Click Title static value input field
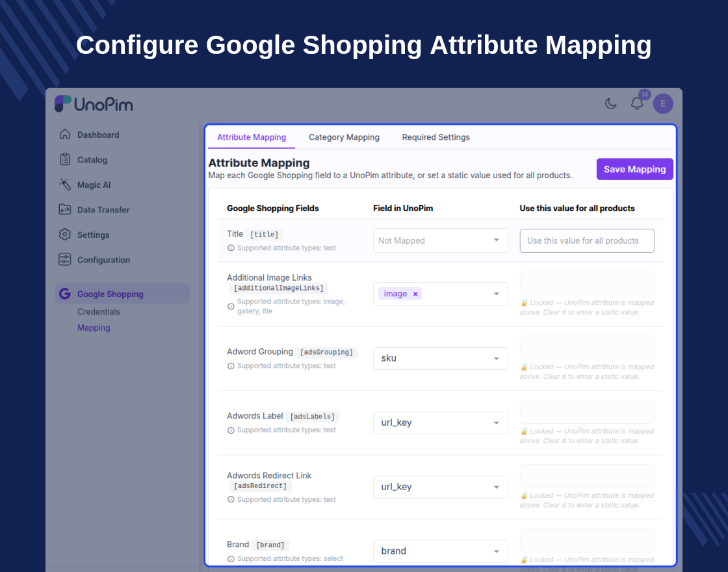Image resolution: width=728 pixels, height=572 pixels. (x=587, y=240)
